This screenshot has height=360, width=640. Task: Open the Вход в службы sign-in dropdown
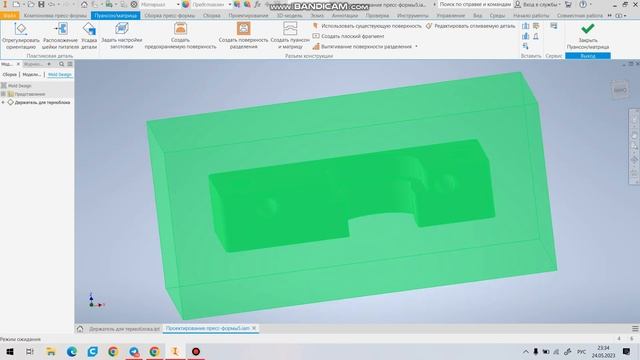pos(538,4)
